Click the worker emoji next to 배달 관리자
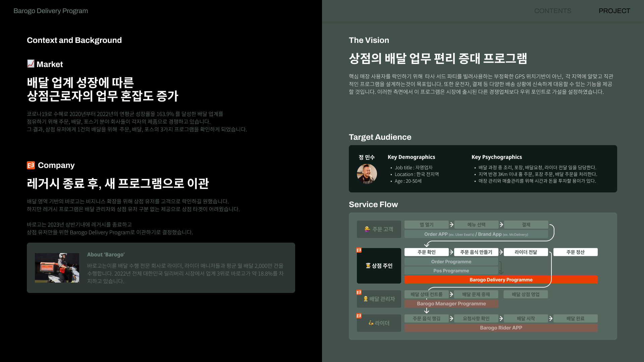Image resolution: width=644 pixels, height=362 pixels. tap(366, 299)
